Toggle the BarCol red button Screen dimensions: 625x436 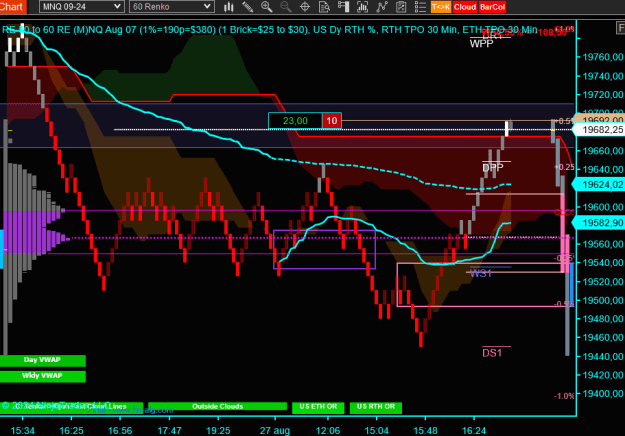(x=492, y=7)
